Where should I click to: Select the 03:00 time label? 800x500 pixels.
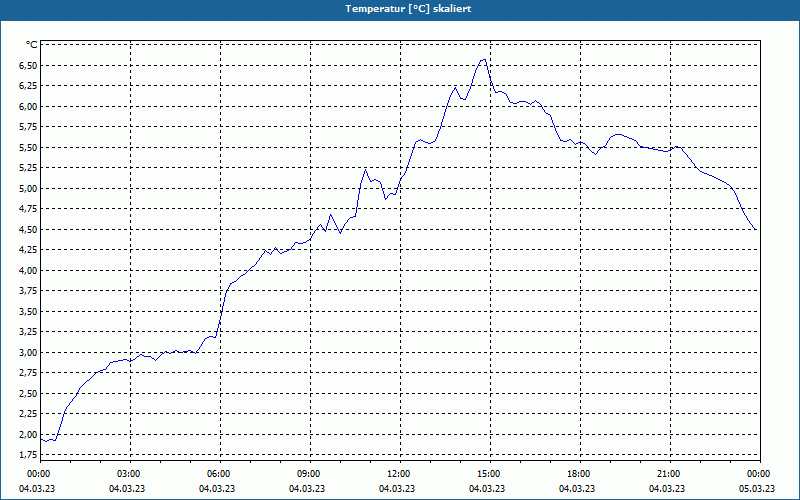click(x=129, y=474)
